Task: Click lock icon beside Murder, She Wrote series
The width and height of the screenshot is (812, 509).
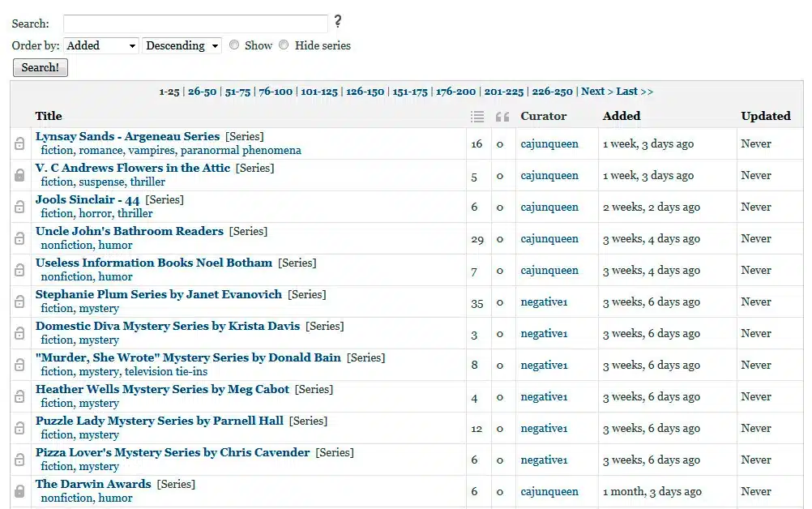Action: click(x=19, y=365)
